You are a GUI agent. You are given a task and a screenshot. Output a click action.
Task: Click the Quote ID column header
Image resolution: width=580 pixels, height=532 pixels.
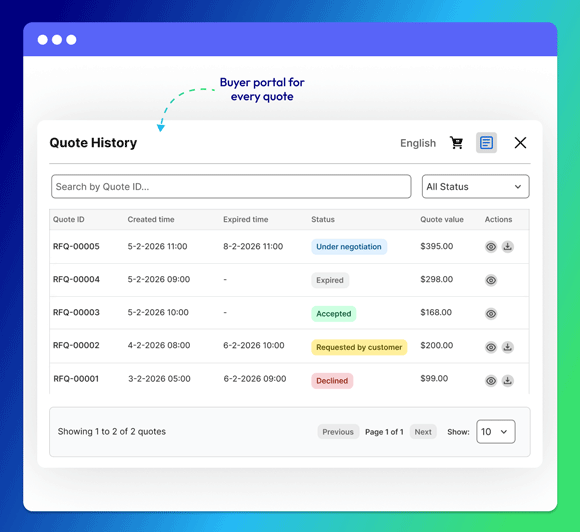click(x=69, y=219)
